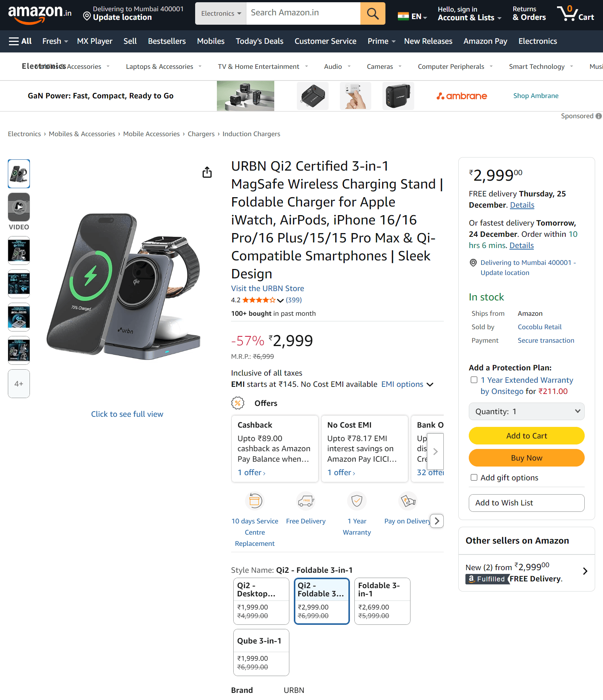Open the Bestsellers navigation item

click(167, 41)
